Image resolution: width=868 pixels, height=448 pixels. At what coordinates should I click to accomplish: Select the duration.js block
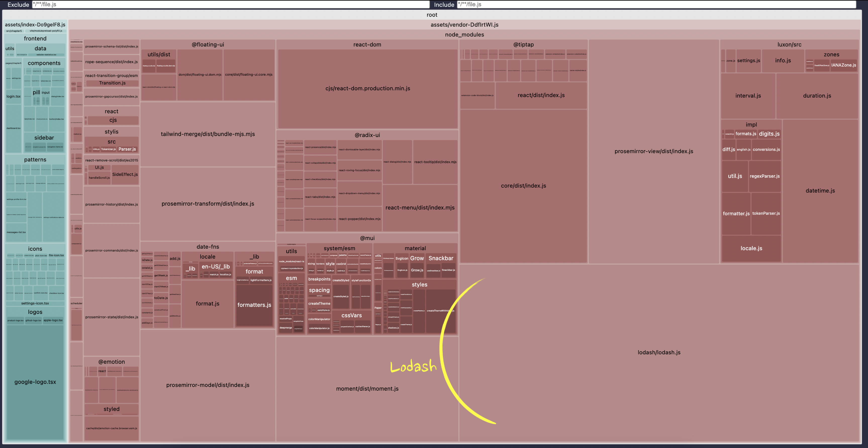pyautogui.click(x=816, y=96)
